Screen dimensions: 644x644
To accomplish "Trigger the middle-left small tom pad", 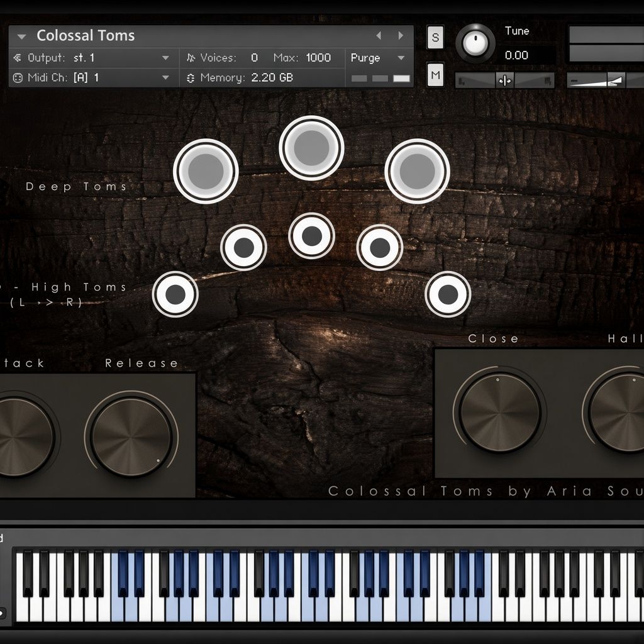I will coord(243,247).
